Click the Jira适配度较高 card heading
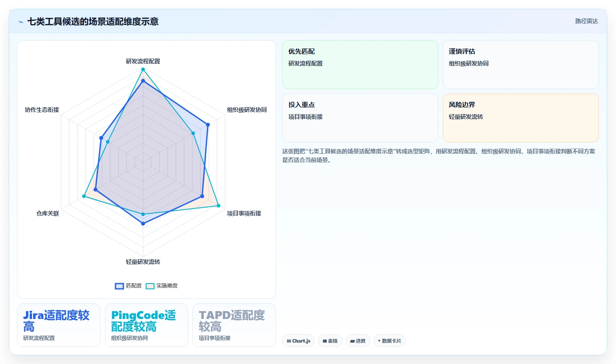616x364 pixels. [x=56, y=321]
